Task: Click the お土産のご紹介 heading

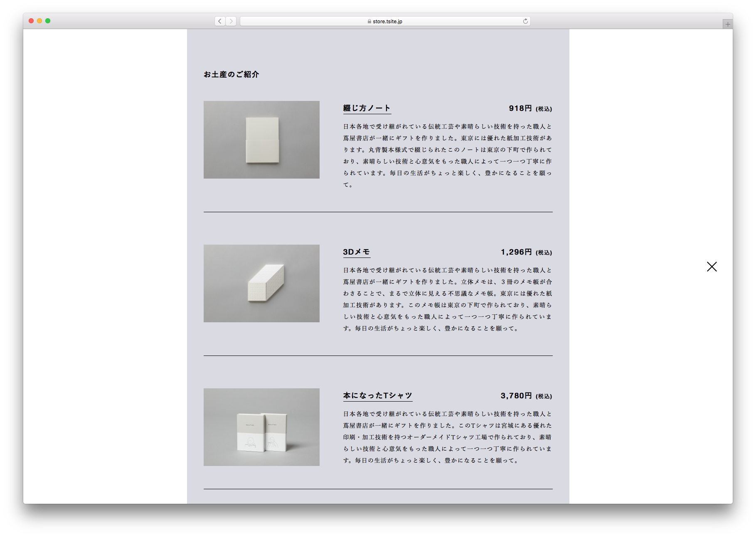Action: tap(231, 74)
